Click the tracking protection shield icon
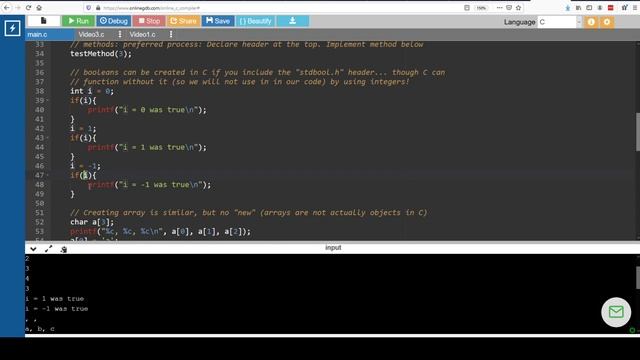Image resolution: width=640 pixels, height=360 pixels. pyautogui.click(x=89, y=8)
